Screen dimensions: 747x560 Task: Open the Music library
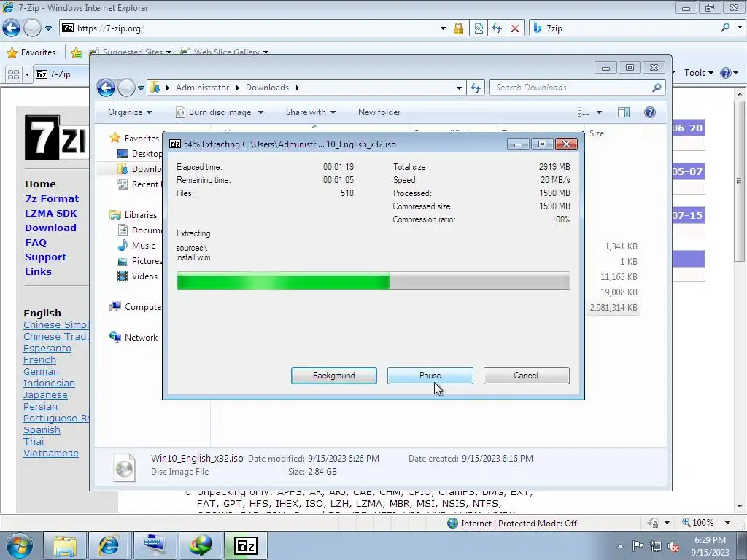pos(136,246)
